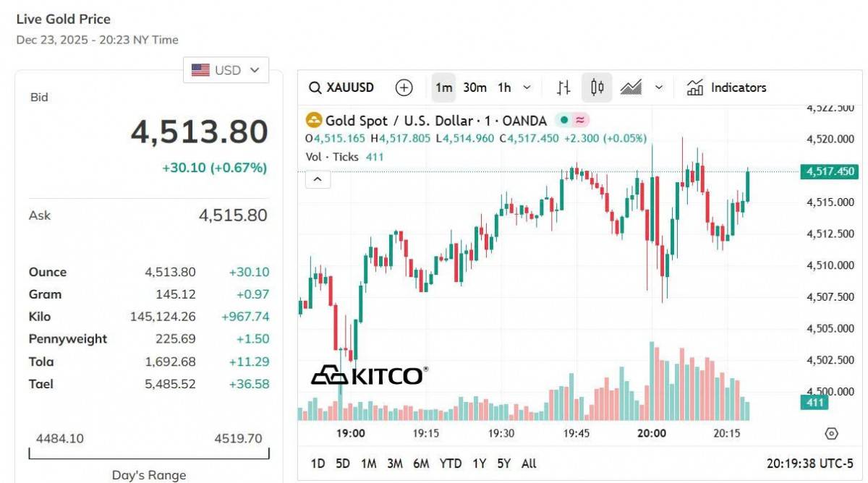868x483 pixels.
Task: Switch to the 1D date range
Action: click(x=318, y=463)
